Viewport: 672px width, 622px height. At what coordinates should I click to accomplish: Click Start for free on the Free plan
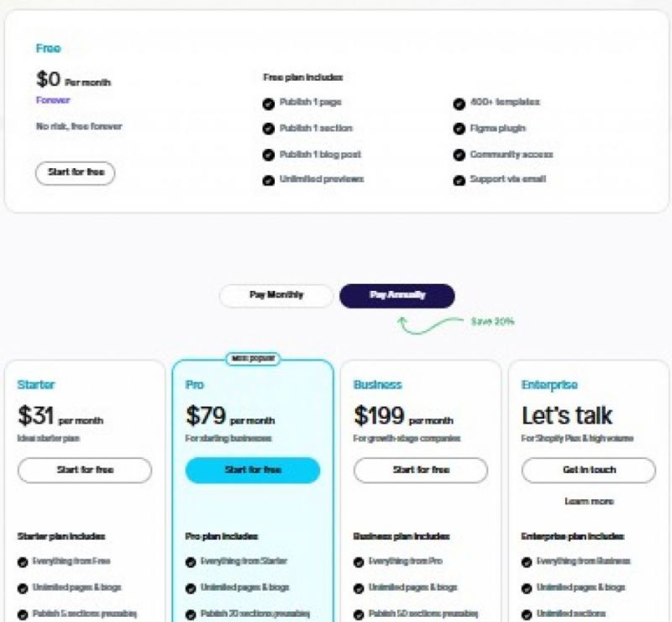pos(75,171)
